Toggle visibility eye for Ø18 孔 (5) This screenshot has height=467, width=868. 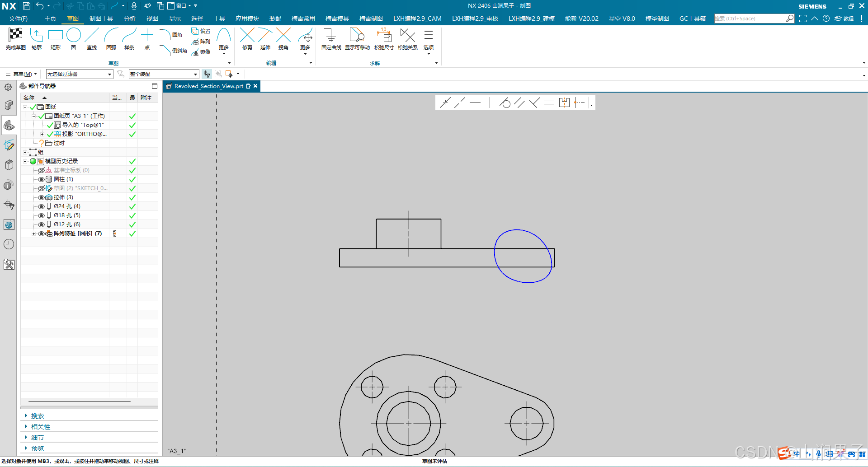point(41,215)
